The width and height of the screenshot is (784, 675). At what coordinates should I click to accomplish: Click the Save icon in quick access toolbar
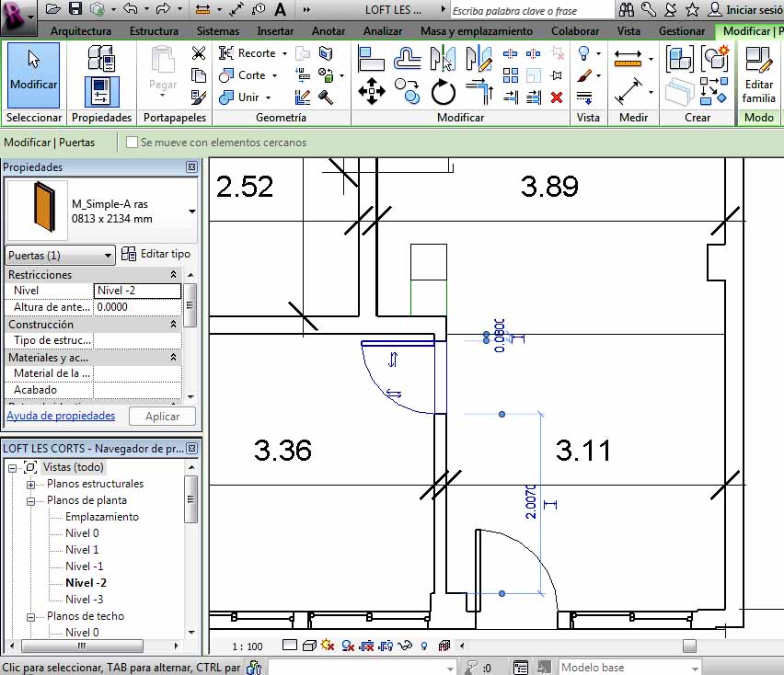coord(75,9)
